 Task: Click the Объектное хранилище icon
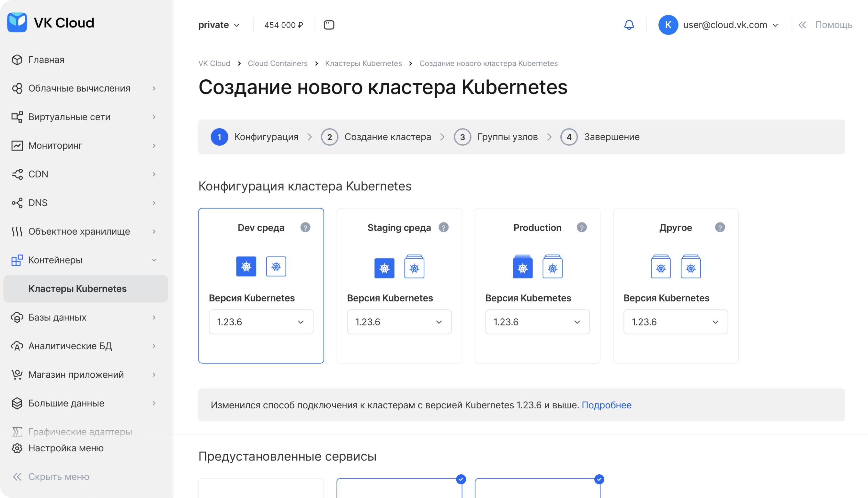pyautogui.click(x=17, y=232)
